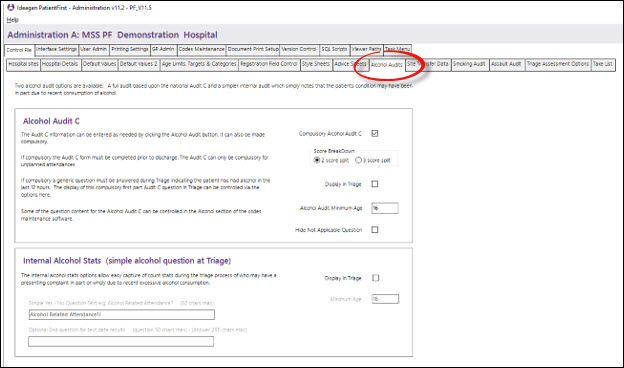Open the Assault Audit sub-tab
The image size is (624, 368).
click(x=506, y=64)
